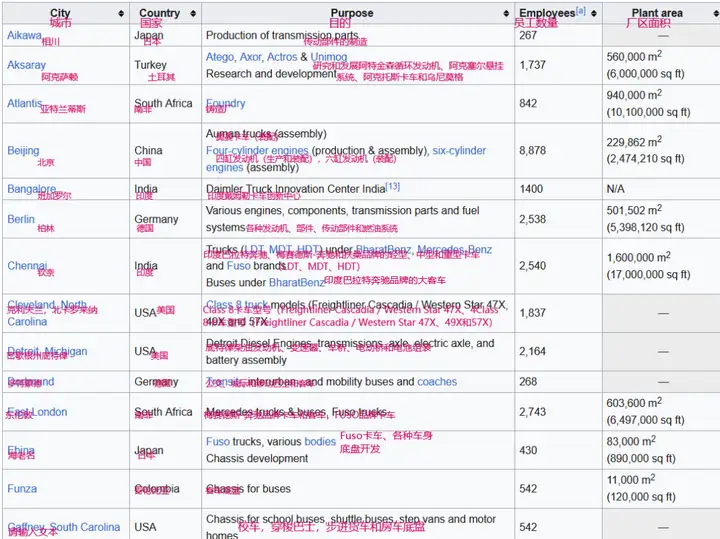Select employee count 842
Image resolution: width=720 pixels, height=539 pixels.
coord(528,103)
